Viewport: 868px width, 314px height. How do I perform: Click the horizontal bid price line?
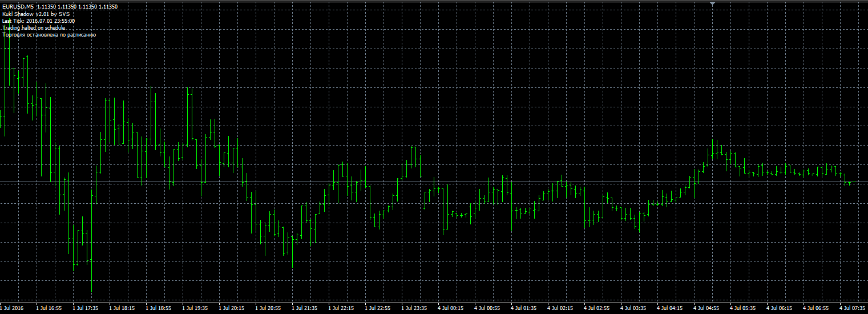[434, 183]
